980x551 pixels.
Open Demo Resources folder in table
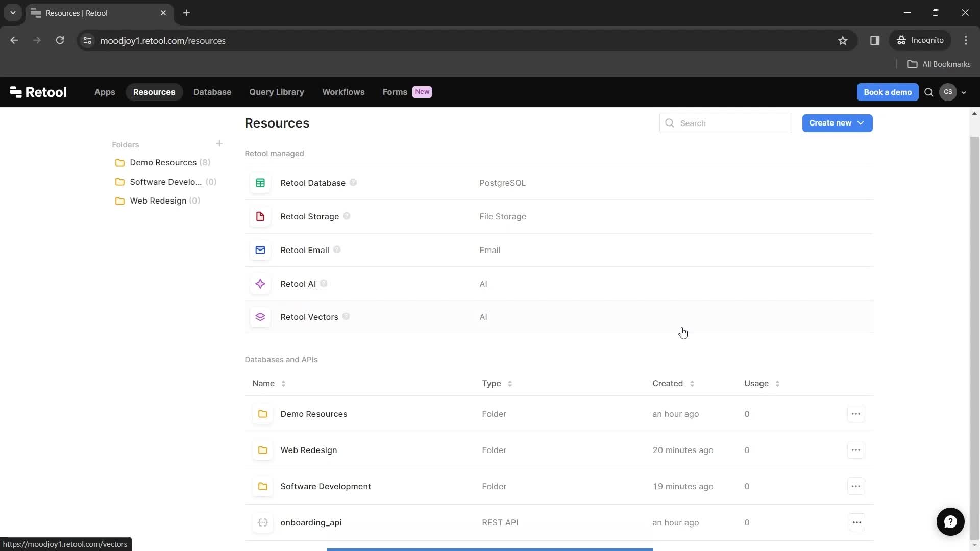[x=314, y=414]
